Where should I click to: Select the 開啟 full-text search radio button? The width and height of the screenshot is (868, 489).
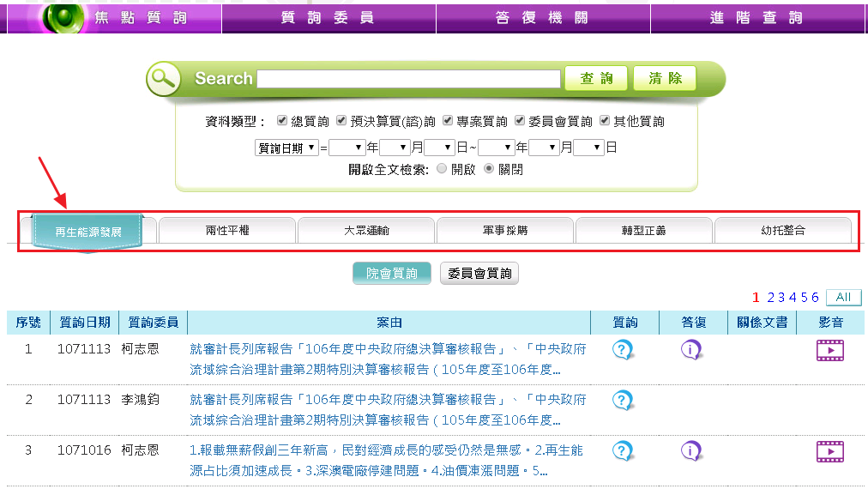442,169
